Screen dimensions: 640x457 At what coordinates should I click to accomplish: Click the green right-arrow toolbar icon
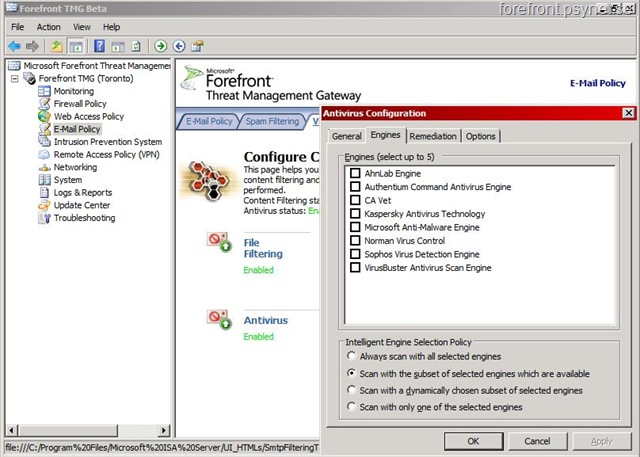(x=161, y=46)
